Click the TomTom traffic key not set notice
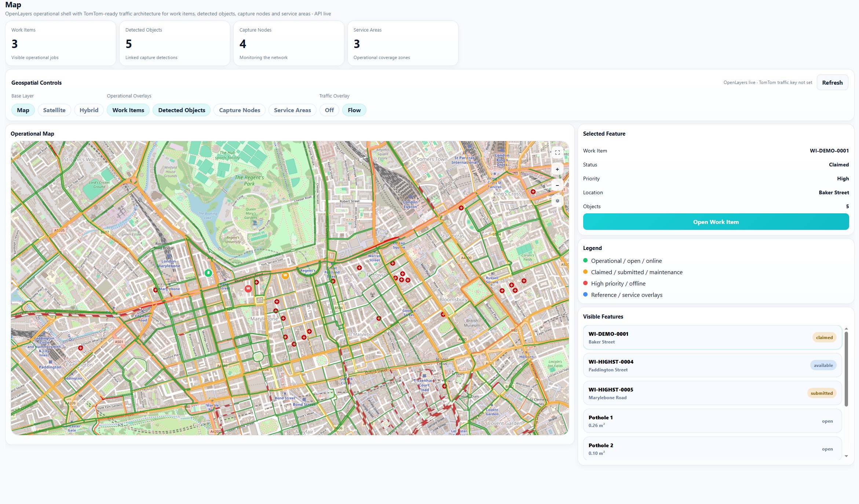This screenshot has height=504, width=859. coord(785,82)
